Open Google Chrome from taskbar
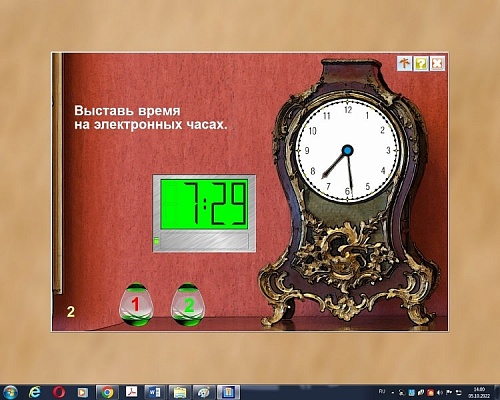500x400 pixels. [107, 392]
